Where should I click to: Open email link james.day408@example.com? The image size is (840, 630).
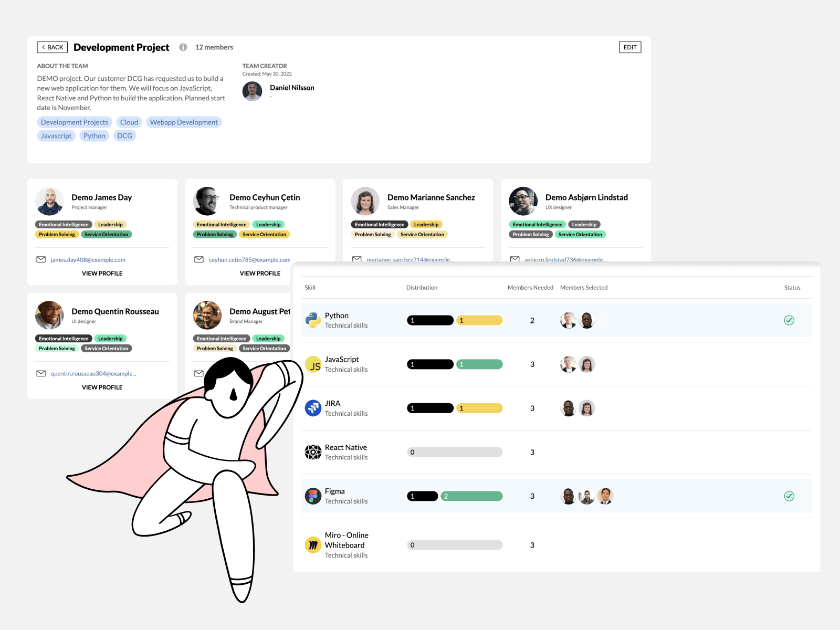[88, 260]
